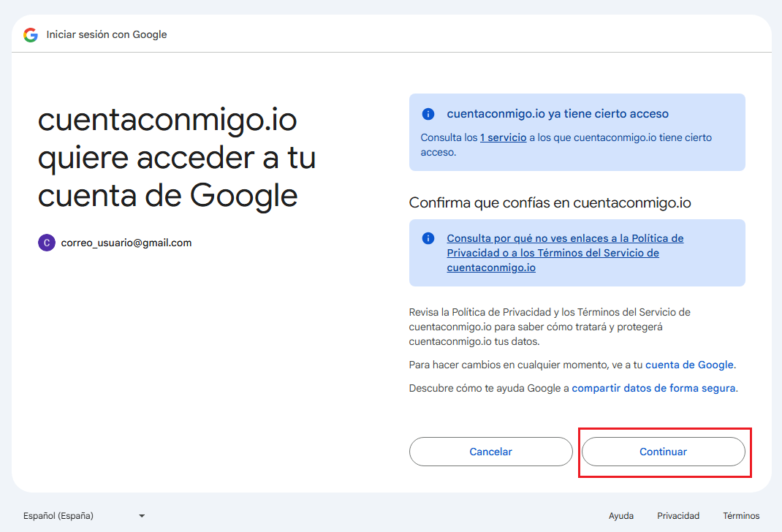Select the correo_usuario@gmail.com account entry
Image resolution: width=782 pixels, height=532 pixels.
tap(126, 242)
